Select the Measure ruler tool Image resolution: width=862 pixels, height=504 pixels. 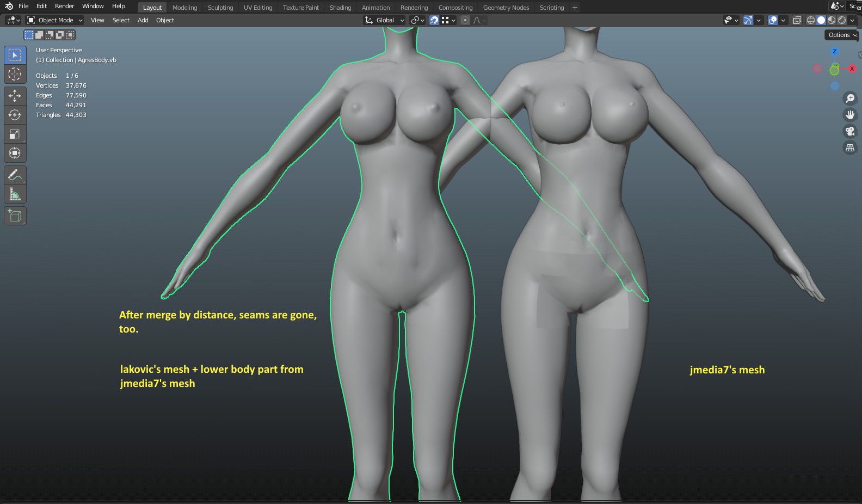point(15,194)
